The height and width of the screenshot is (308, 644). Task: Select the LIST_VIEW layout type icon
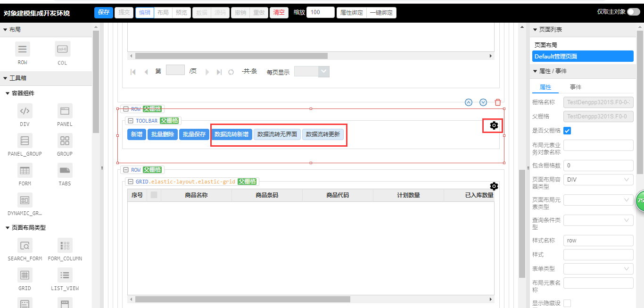(x=65, y=275)
